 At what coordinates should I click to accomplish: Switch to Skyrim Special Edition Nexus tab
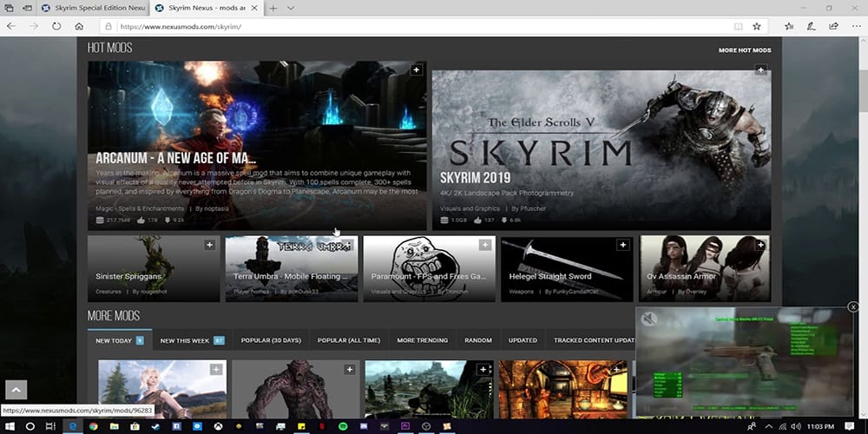tap(93, 9)
